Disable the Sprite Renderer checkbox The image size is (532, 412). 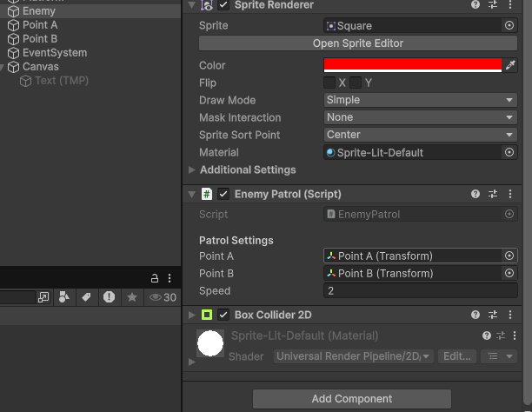tap(223, 4)
